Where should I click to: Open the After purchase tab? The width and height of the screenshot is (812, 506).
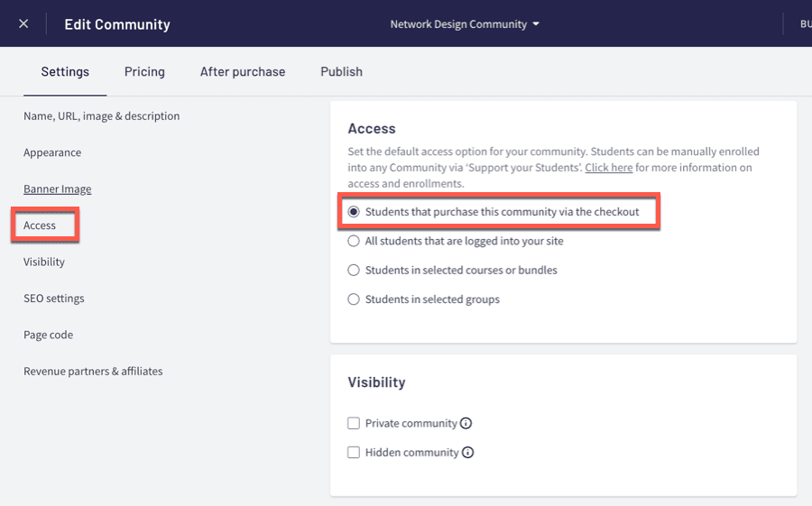243,71
